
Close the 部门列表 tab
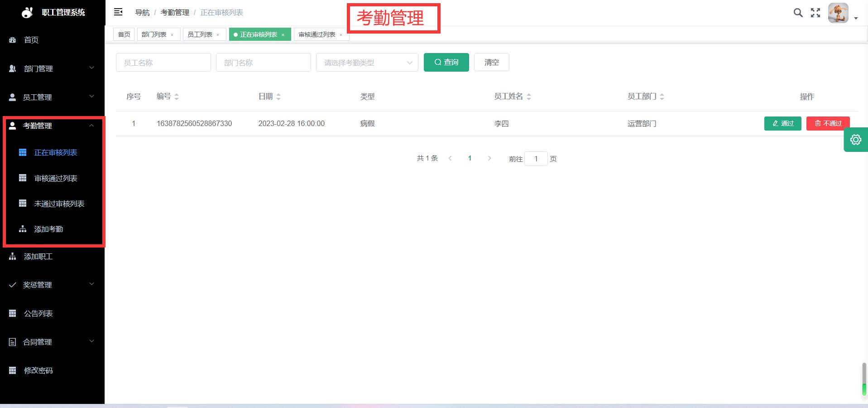[172, 35]
